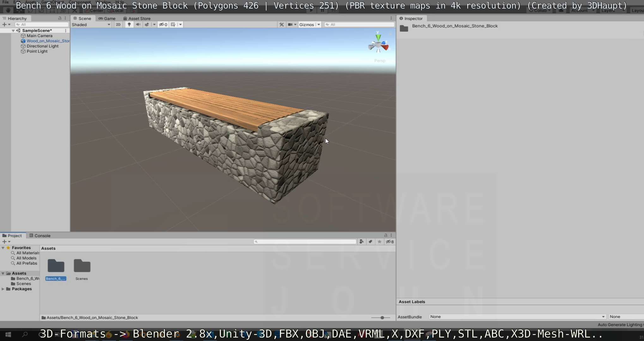Click the Main Camera cube icon
Screen dimensions: 644x341
pos(23,36)
